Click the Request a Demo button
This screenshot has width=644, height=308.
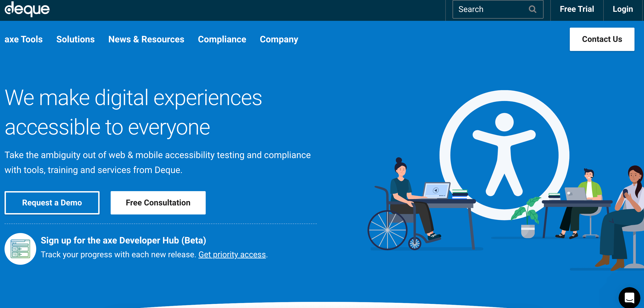coord(52,203)
